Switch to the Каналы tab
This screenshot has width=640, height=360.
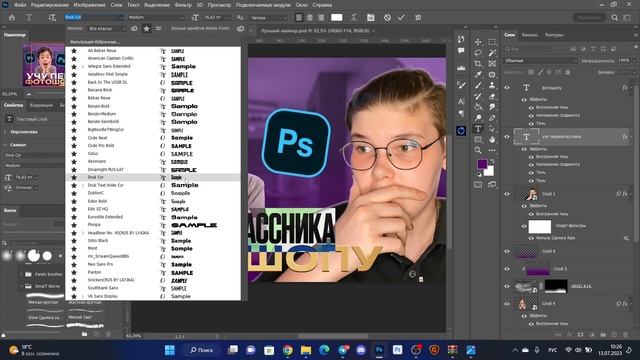click(x=530, y=35)
